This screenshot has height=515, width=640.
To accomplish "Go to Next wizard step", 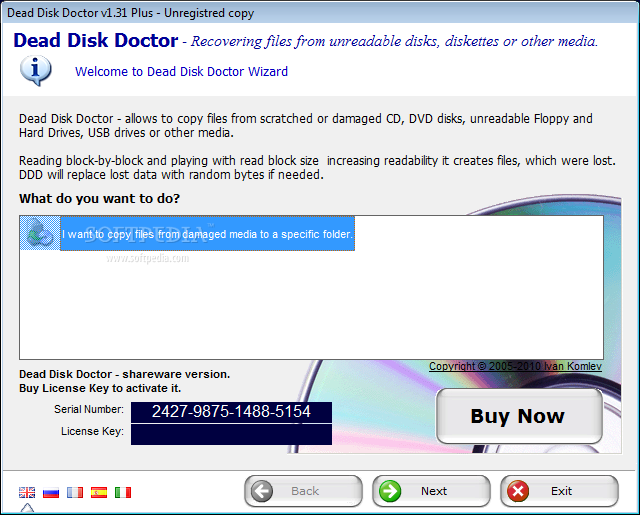I will 431,491.
